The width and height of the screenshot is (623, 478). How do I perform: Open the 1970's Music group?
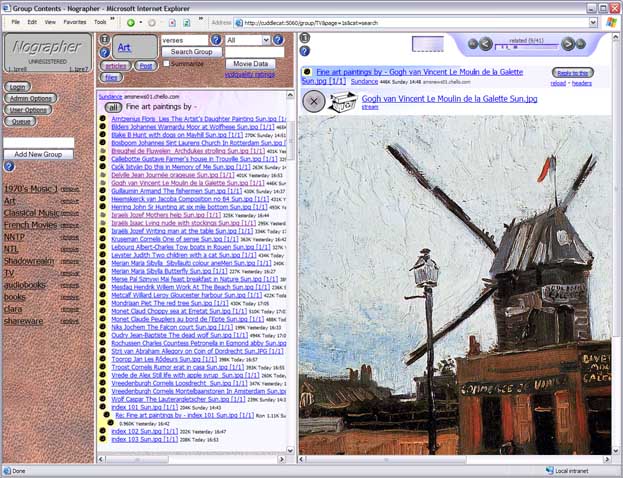click(31, 189)
